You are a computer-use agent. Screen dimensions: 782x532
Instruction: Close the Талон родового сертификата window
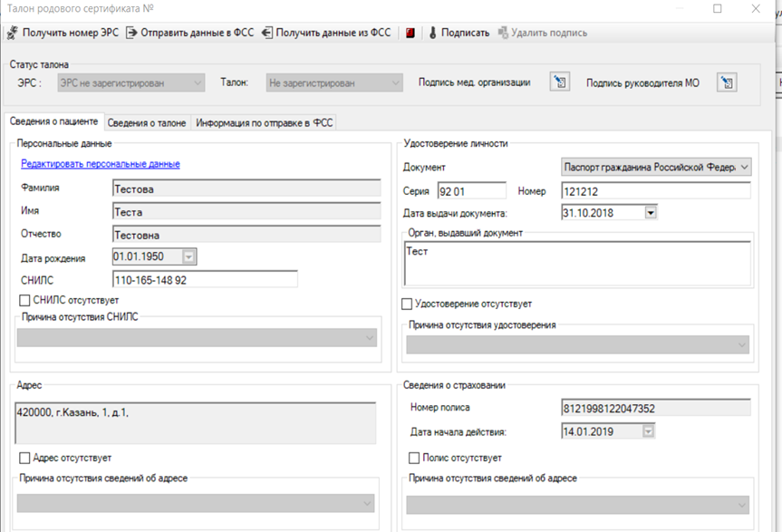[x=756, y=8]
